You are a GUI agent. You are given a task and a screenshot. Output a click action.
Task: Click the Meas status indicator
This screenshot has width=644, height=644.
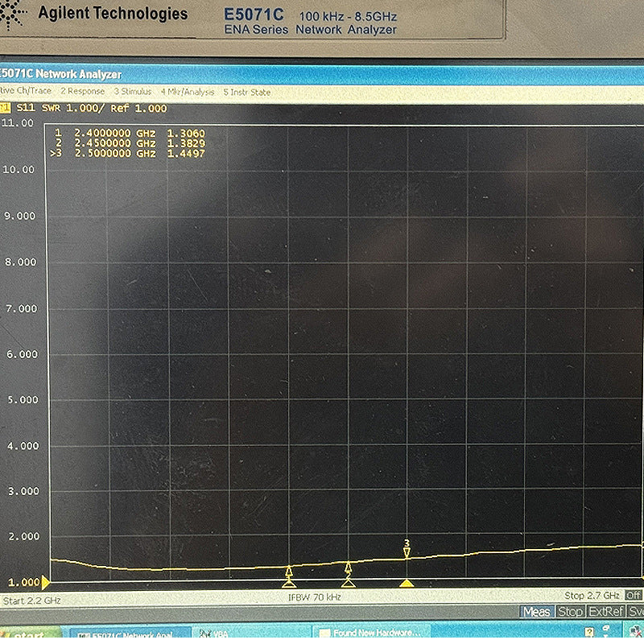[537, 612]
